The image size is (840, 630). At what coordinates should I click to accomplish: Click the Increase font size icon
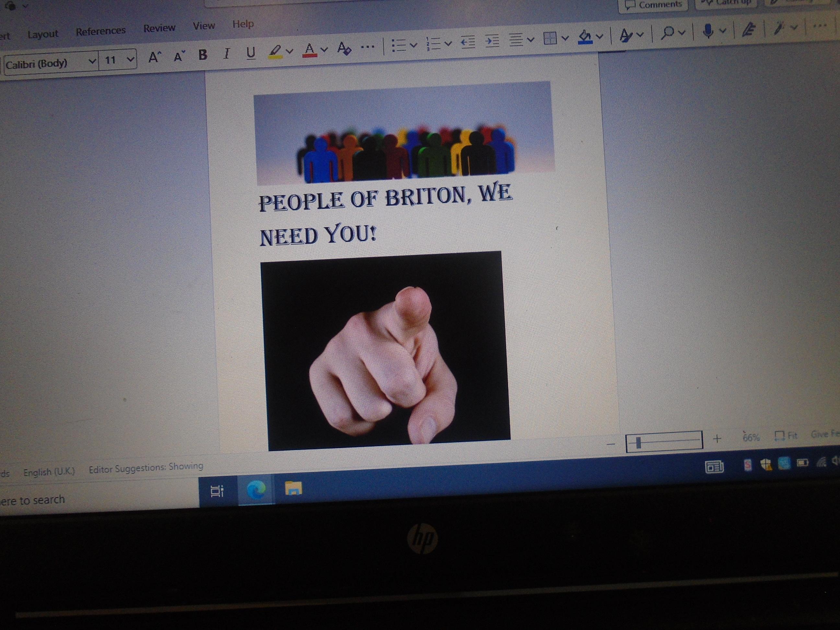(155, 57)
